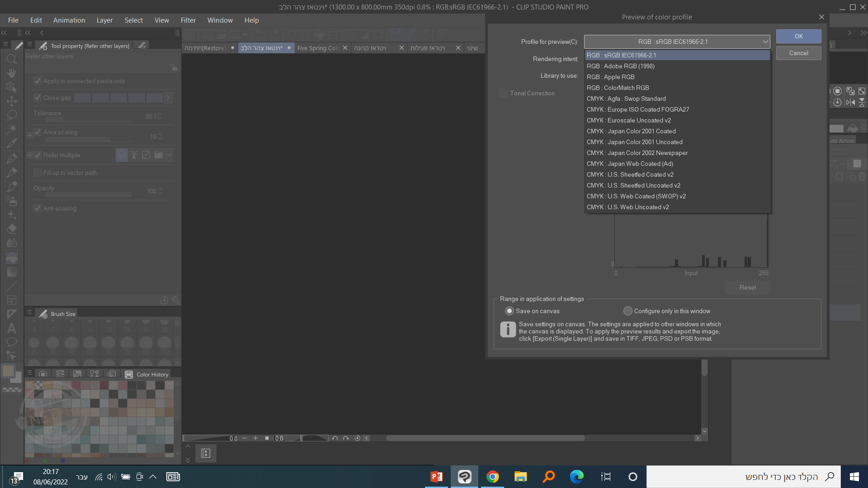868x488 pixels.
Task: Pick the Lasso selection tool
Action: point(12,115)
